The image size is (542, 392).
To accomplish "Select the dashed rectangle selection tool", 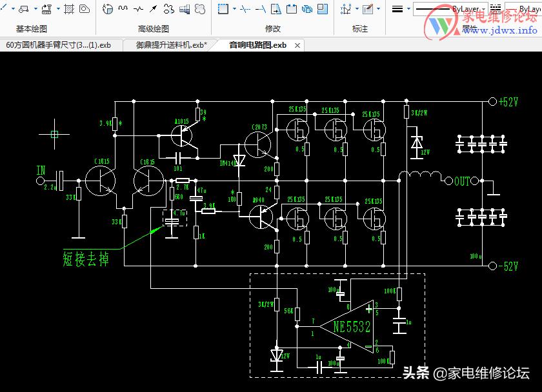I will pyautogui.click(x=223, y=9).
